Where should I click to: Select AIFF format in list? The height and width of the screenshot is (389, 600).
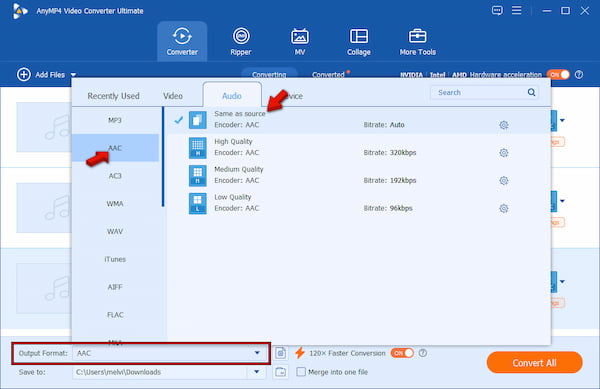click(115, 287)
